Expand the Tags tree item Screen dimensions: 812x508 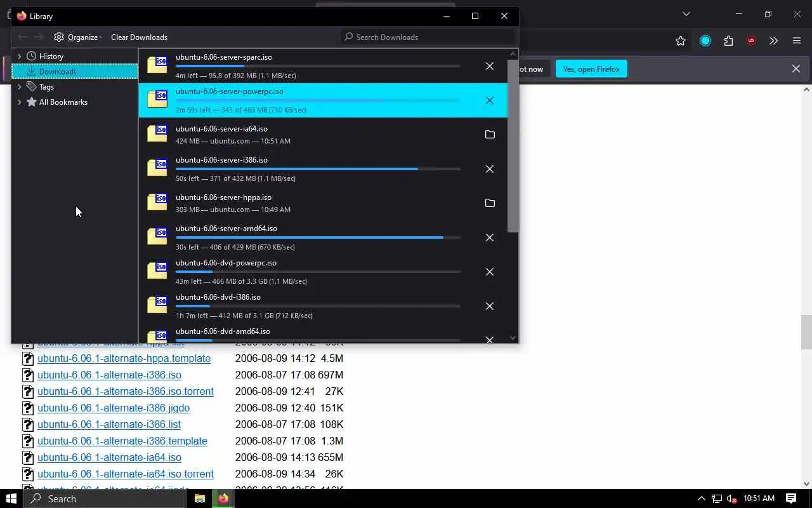coord(19,86)
